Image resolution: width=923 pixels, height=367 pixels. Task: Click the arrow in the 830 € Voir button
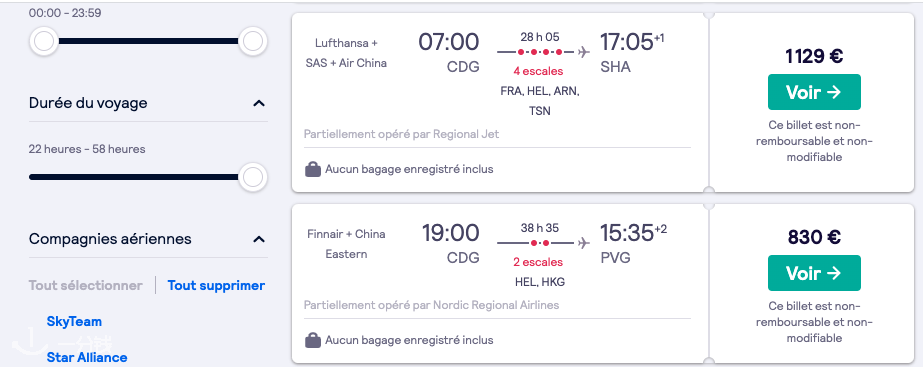coord(833,273)
